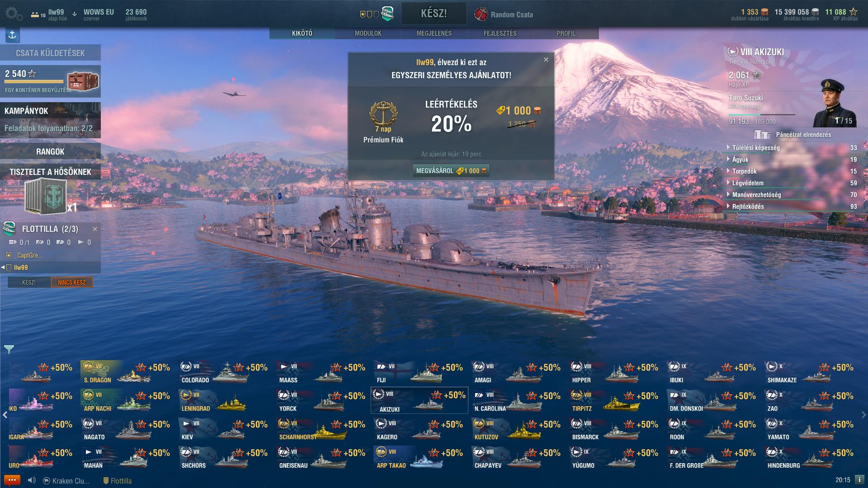Open the supercontainer under Tisztelet a Hősöknek
The height and width of the screenshot is (488, 868).
click(45, 197)
